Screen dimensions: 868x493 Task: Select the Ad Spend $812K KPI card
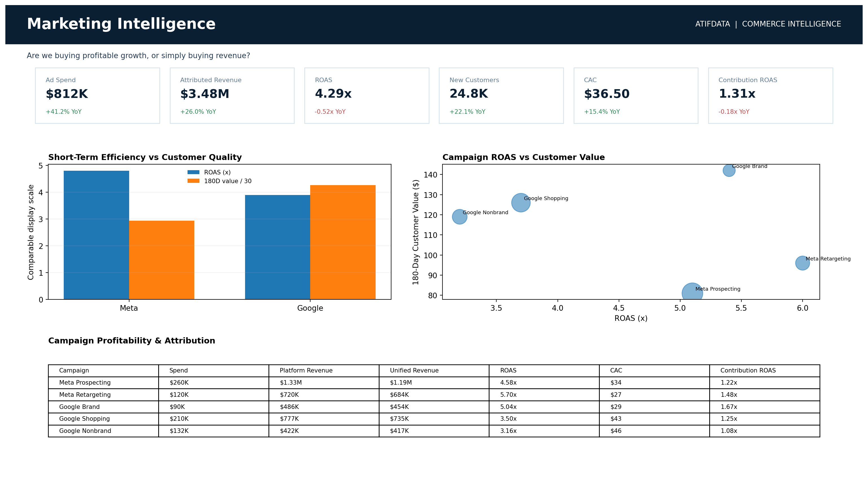pyautogui.click(x=97, y=95)
